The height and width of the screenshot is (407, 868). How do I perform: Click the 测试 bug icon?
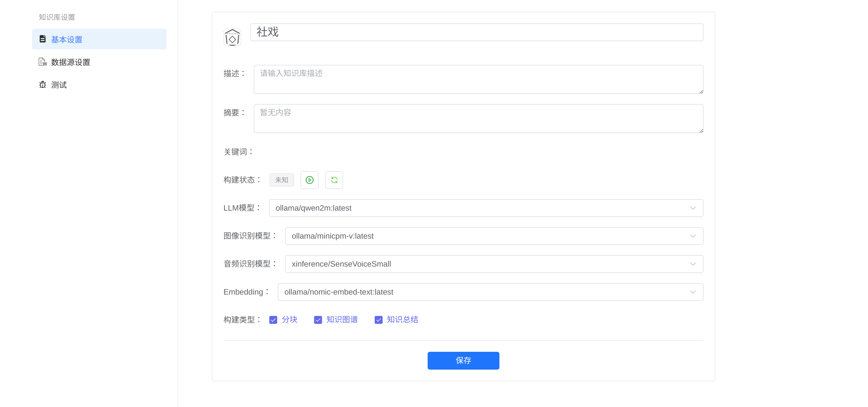point(43,84)
